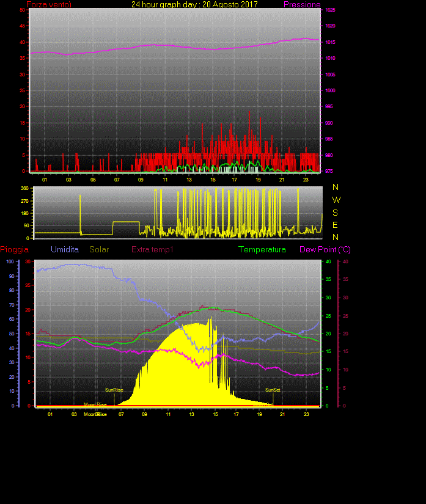Click the 50 wind force axis value
This screenshot has width=426, height=504.
[x=22, y=10]
